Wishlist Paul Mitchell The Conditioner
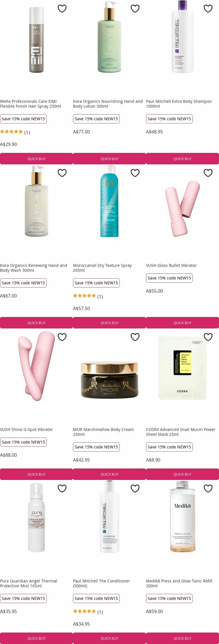The image size is (219, 644). click(135, 488)
